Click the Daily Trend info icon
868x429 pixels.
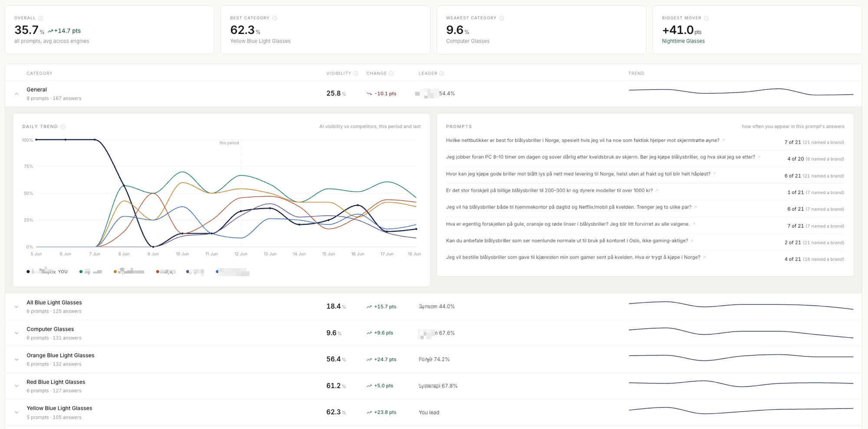[63, 127]
